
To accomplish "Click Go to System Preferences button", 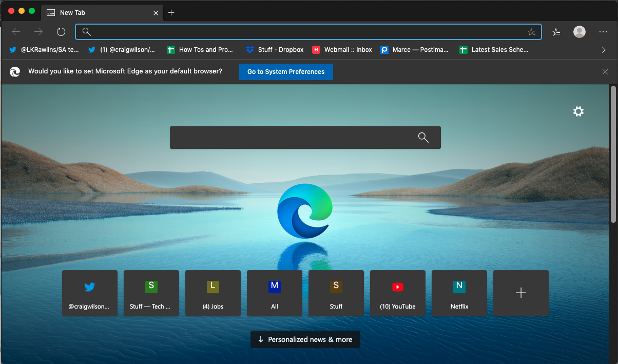I will (x=286, y=72).
